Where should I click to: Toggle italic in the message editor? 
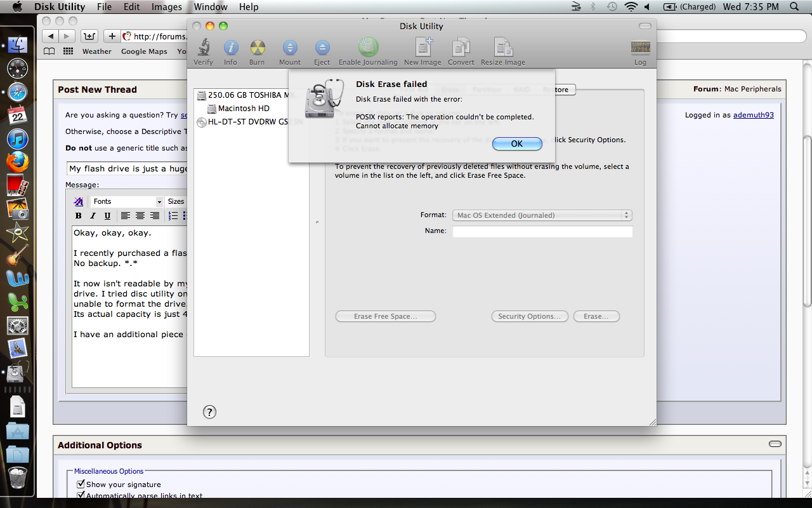click(x=93, y=216)
